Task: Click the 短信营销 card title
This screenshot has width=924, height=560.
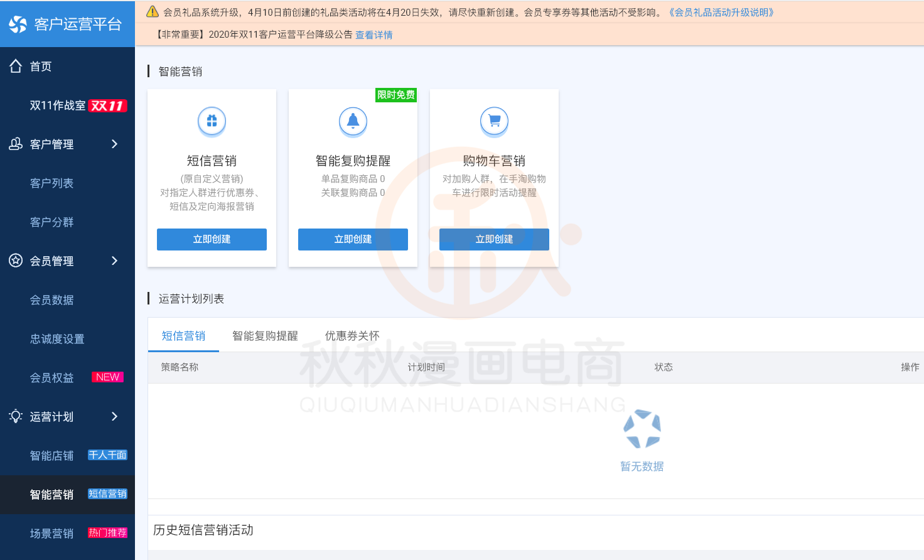Action: point(212,161)
